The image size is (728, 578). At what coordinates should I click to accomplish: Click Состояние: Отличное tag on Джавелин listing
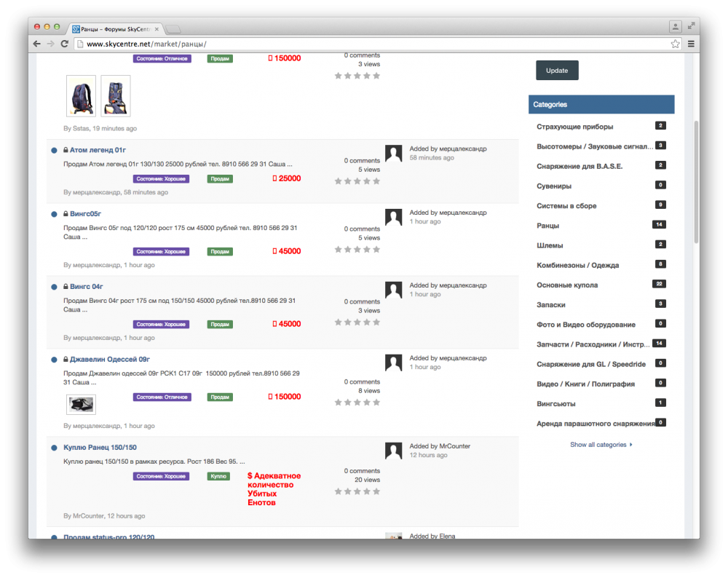click(162, 397)
